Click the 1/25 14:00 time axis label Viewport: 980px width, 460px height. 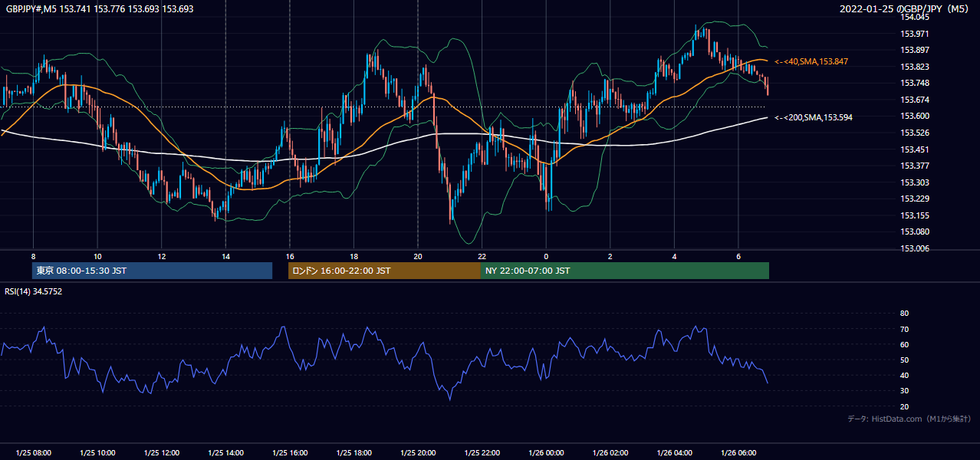225,453
